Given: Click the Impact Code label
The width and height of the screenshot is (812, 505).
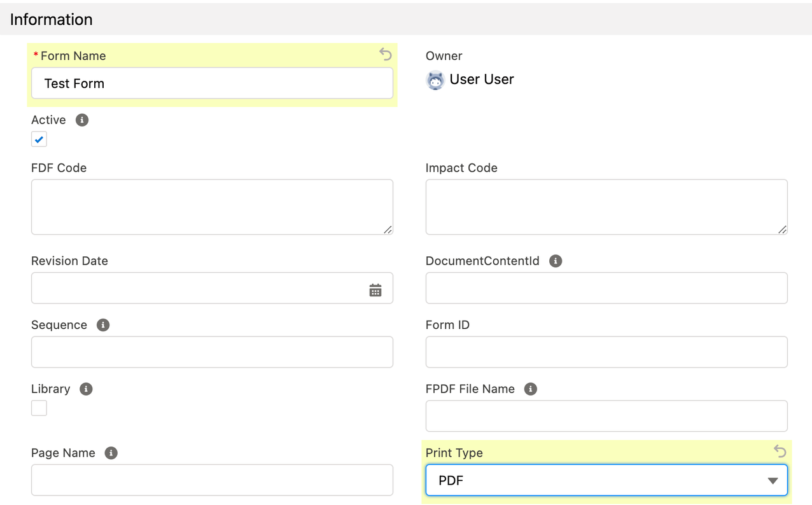Looking at the screenshot, I should [461, 168].
